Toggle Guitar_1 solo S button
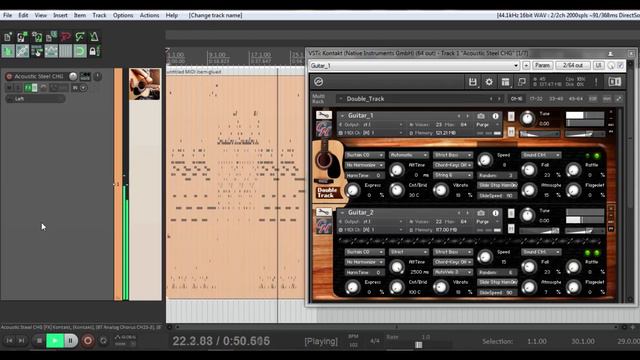Image resolution: width=640 pixels, height=360 pixels. [x=511, y=116]
